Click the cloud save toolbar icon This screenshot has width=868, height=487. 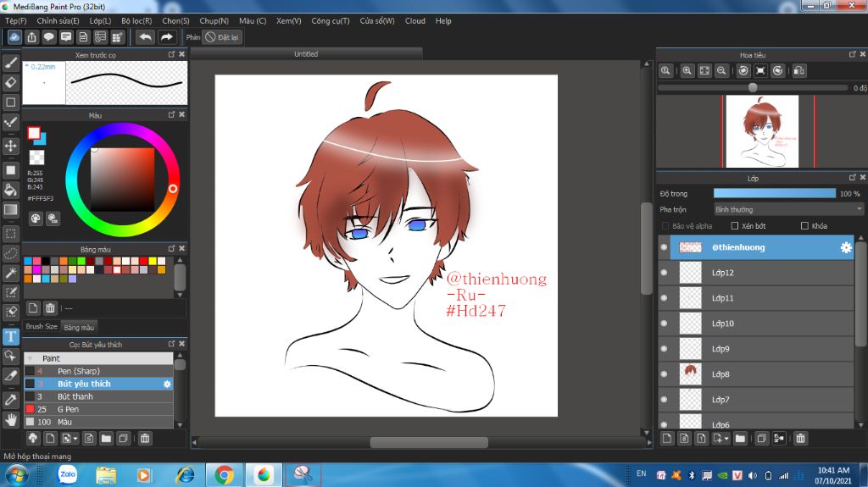point(14,37)
